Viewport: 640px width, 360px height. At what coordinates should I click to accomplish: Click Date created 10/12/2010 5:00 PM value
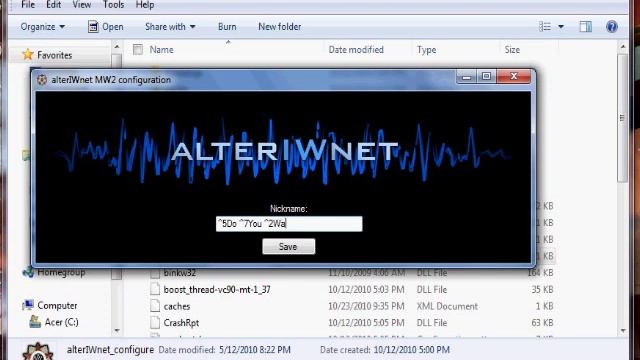coord(412,350)
